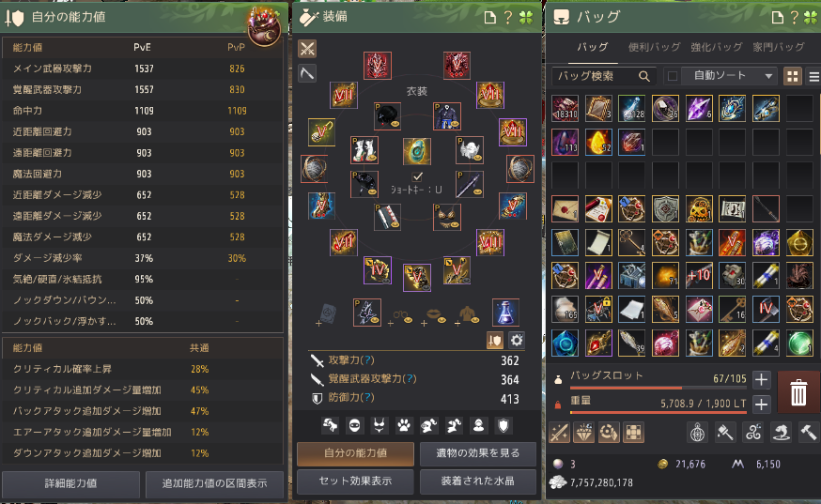Screen dimensions: 821x504
Task: Switch bag to grid view icon
Action: coord(793,76)
